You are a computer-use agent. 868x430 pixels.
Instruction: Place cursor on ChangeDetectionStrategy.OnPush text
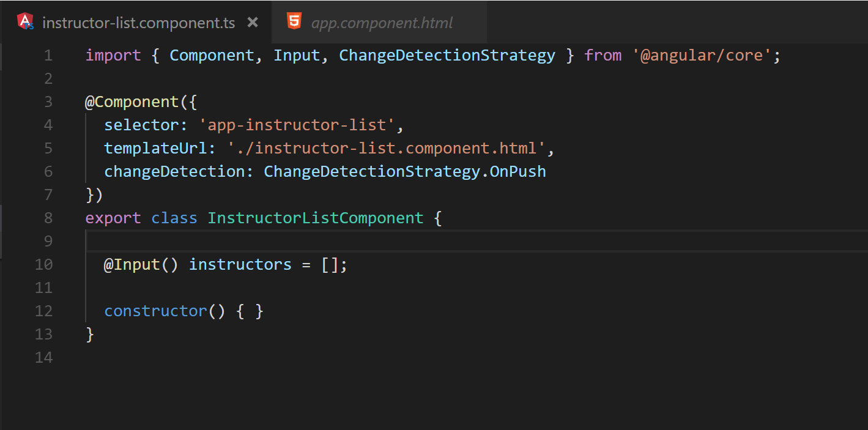404,172
